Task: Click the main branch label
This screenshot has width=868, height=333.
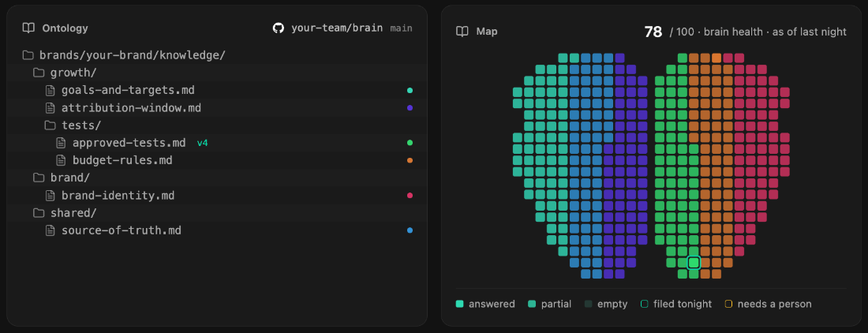Action: tap(402, 28)
